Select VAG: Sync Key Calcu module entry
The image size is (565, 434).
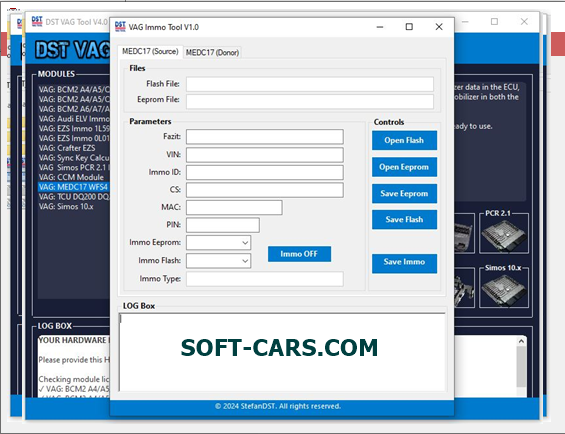pyautogui.click(x=74, y=158)
